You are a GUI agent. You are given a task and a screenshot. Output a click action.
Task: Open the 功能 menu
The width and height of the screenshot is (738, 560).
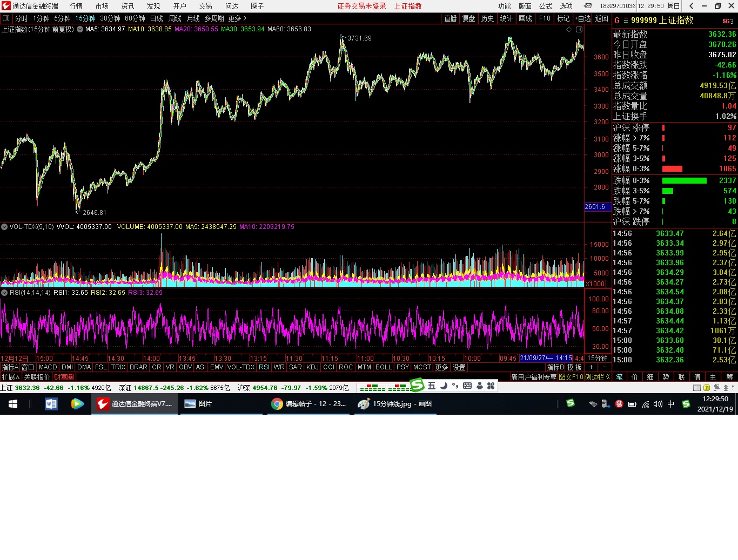[505, 6]
